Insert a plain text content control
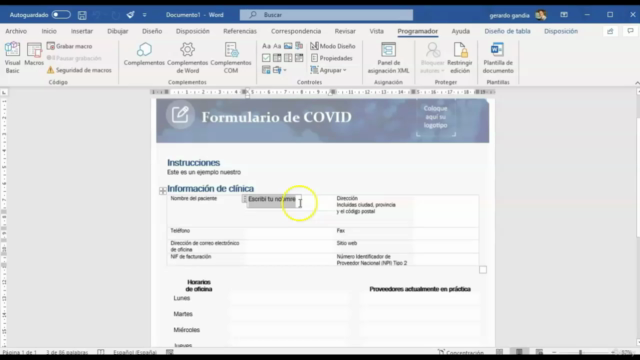 tap(277, 46)
